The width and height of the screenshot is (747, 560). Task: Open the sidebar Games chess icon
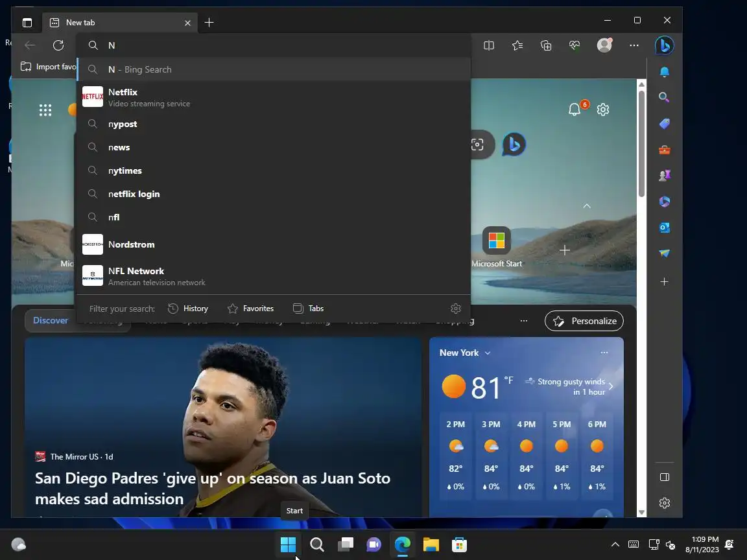click(664, 176)
